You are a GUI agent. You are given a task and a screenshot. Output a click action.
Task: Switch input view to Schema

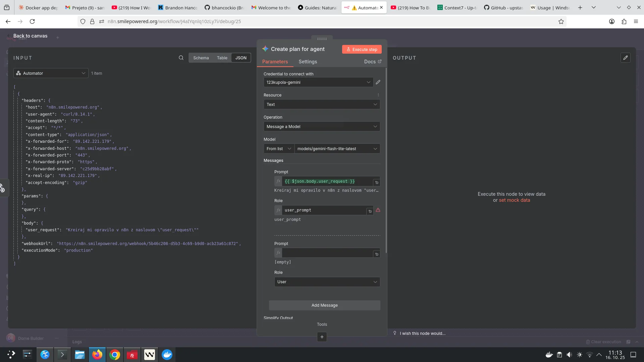point(201,58)
